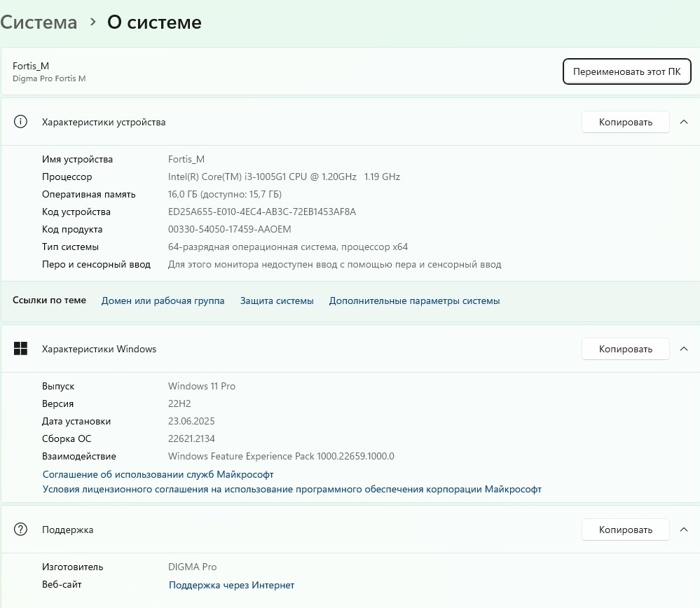The height and width of the screenshot is (608, 700).
Task: Collapse the Характеристики устройства section chevron
Action: 684,122
